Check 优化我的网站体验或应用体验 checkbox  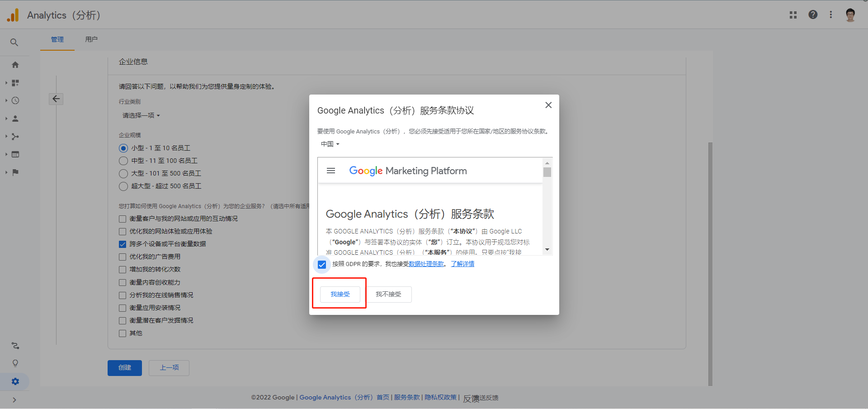(123, 232)
